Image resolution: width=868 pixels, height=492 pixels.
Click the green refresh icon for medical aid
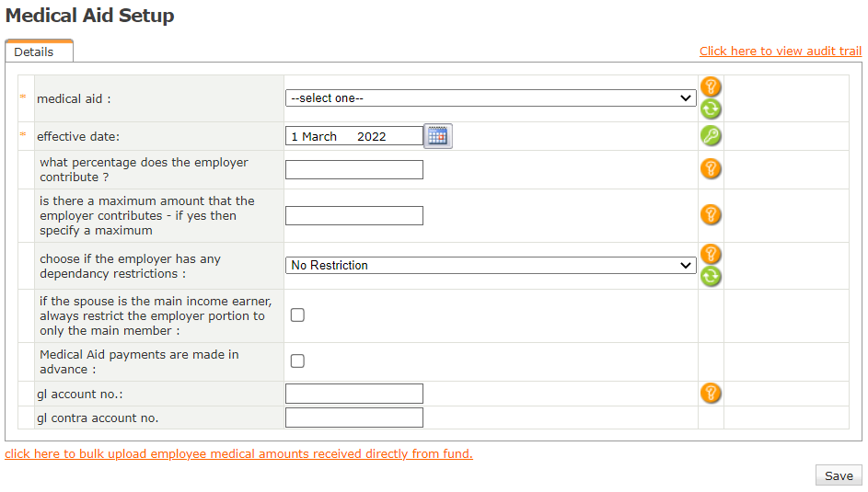pos(711,109)
